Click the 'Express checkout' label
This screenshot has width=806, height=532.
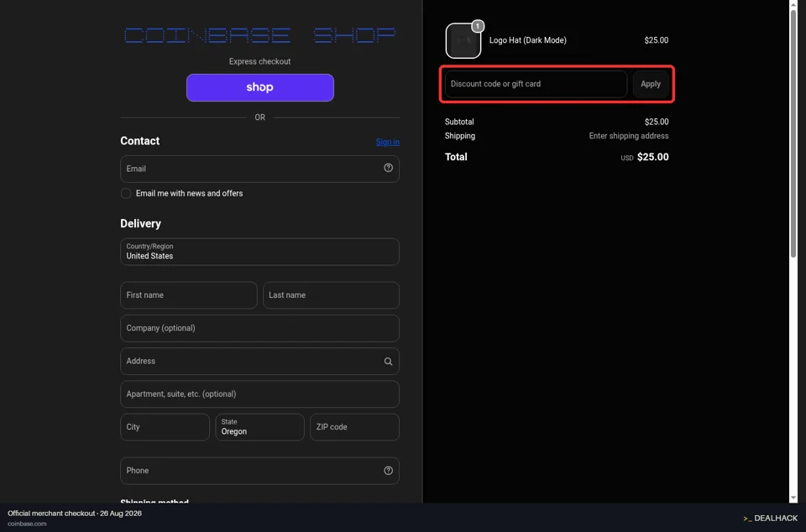click(259, 61)
